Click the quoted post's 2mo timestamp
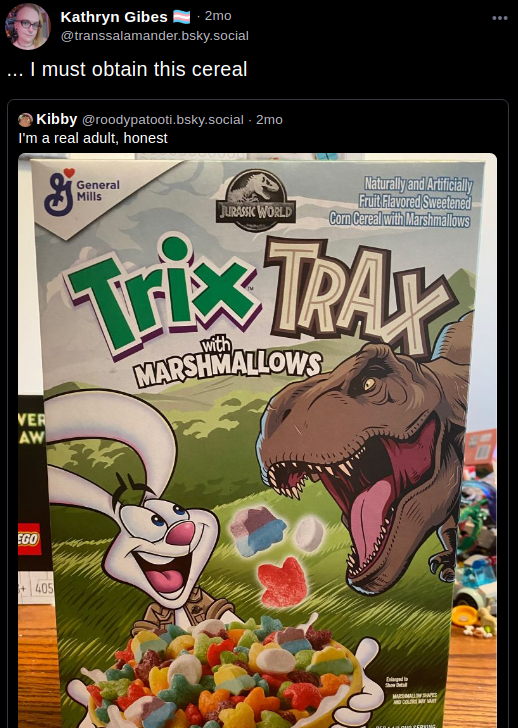The height and width of the screenshot is (728, 518). tap(269, 120)
